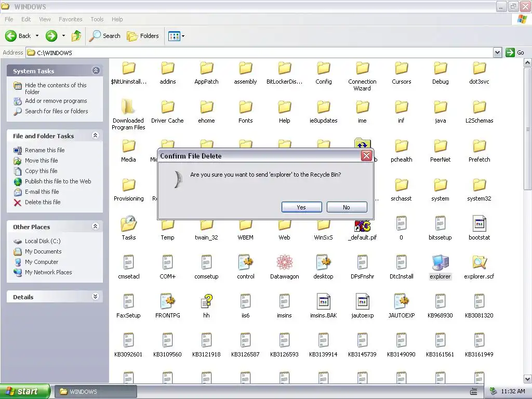Click the address field showing C:\WINDOWS
Image resolution: width=532 pixels, height=399 pixels.
click(x=260, y=52)
